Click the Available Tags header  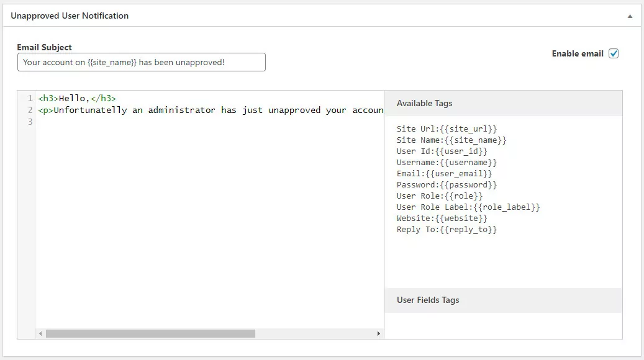(503, 104)
